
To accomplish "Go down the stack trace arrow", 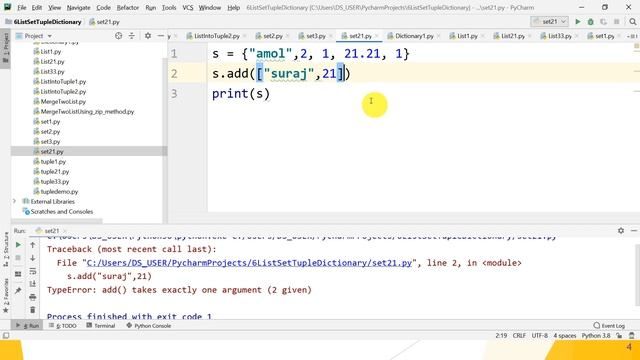I will (x=33, y=258).
